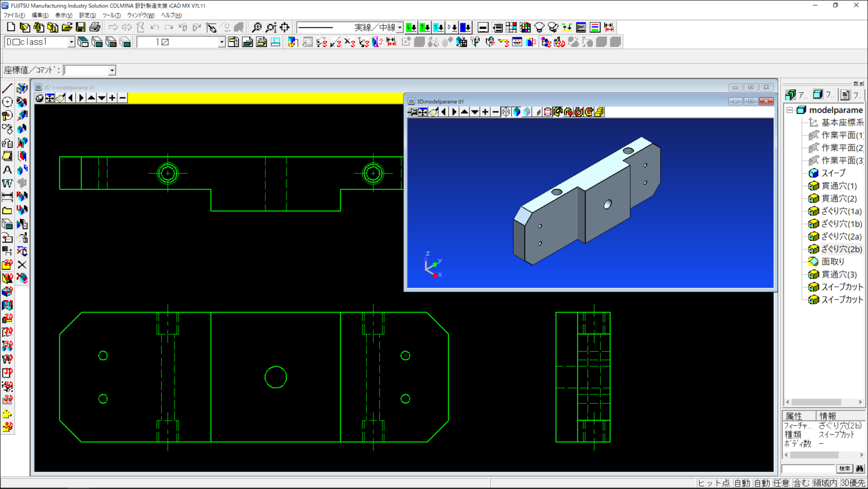Toggle the 領域内 selection mode in status bar

pos(825,483)
